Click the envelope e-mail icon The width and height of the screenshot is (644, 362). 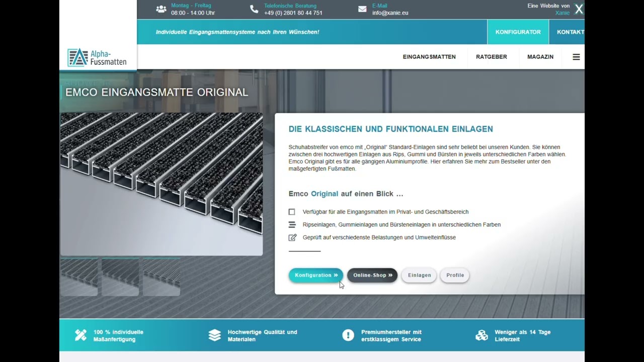click(362, 9)
